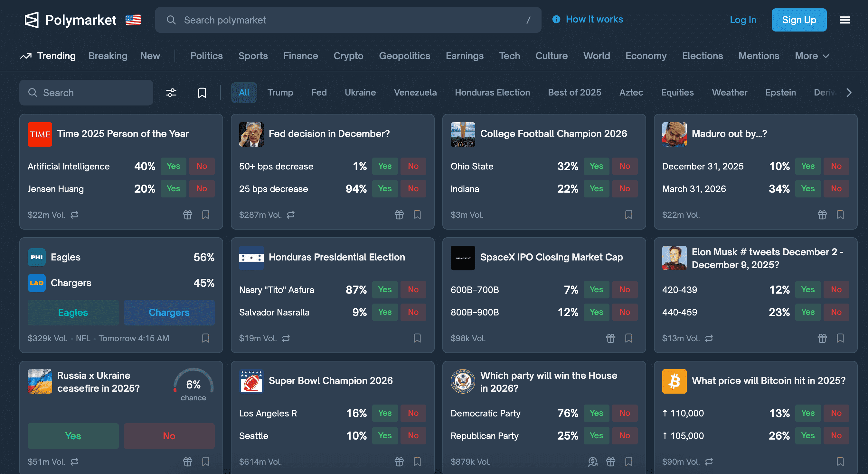Bookmark the College Football Champion 2026 market
The image size is (868, 474).
point(628,215)
